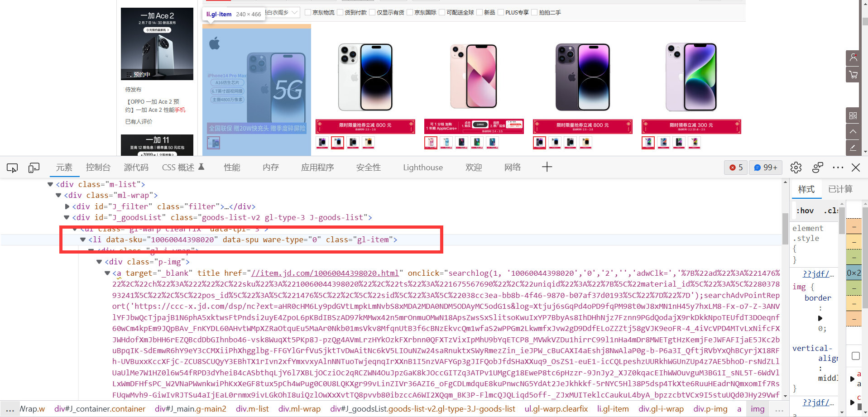868x417 pixels.
Task: Collapse the div id J_goodsList node
Action: coord(67,217)
